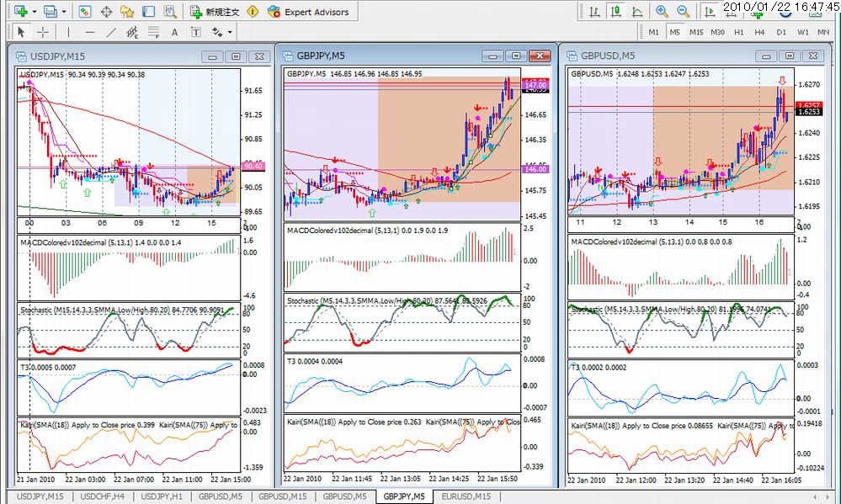Select the Trendline drawing tool
Image resolution: width=841 pixels, height=504 pixels.
111,32
